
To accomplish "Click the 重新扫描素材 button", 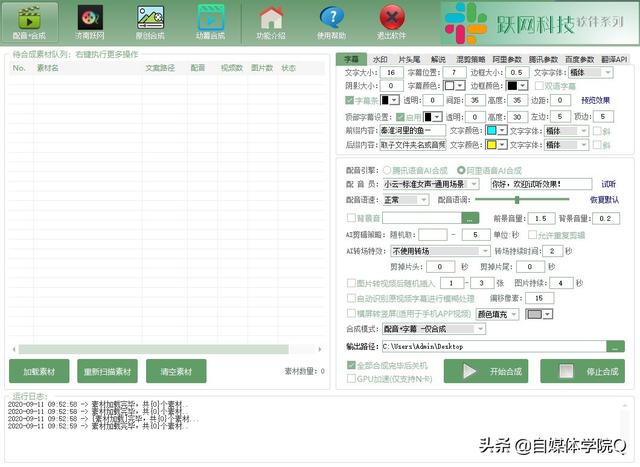I will (x=107, y=371).
